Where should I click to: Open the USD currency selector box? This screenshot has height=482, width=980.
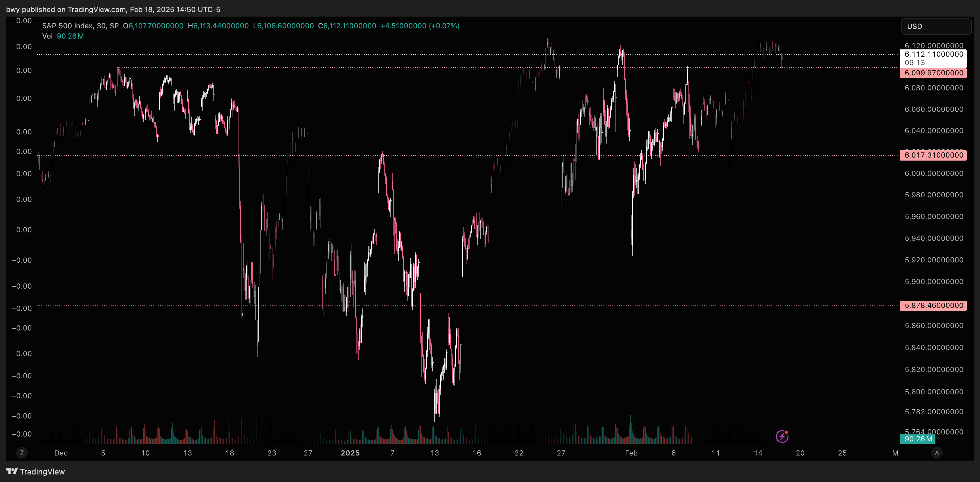[x=936, y=26]
